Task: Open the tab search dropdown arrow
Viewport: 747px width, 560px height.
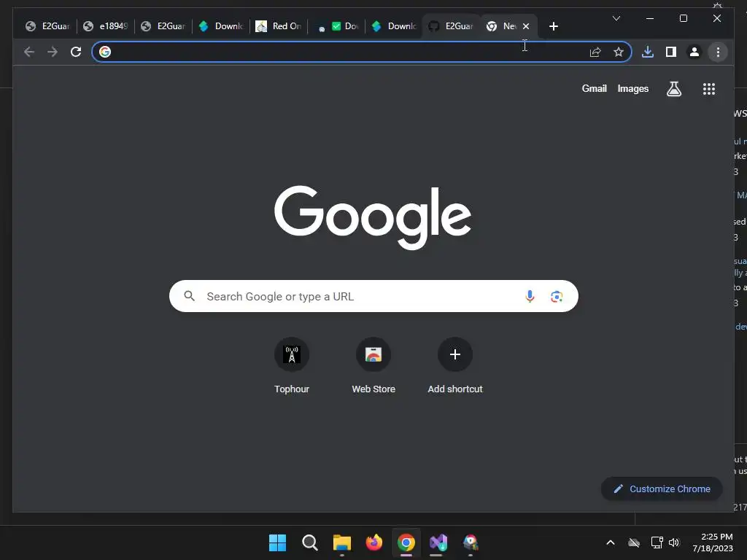Action: [616, 18]
